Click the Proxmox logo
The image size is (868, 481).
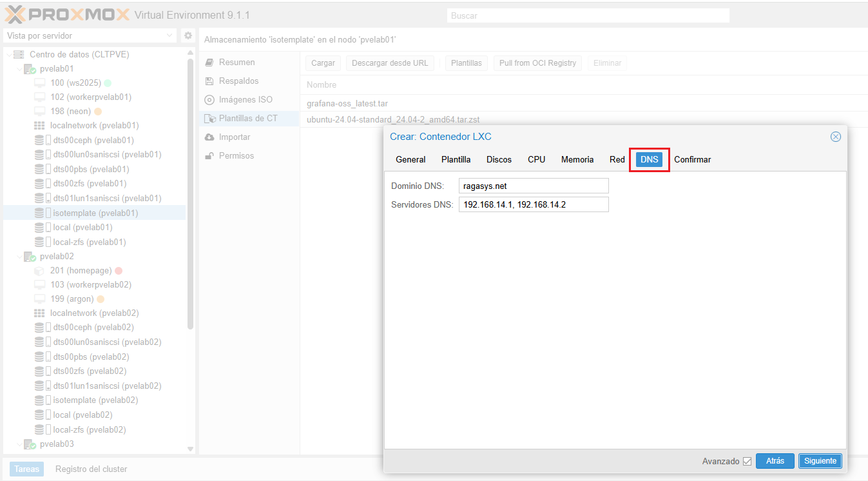point(68,14)
